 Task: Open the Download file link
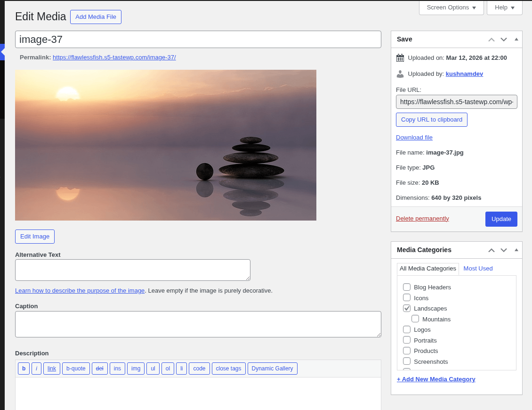pos(414,137)
